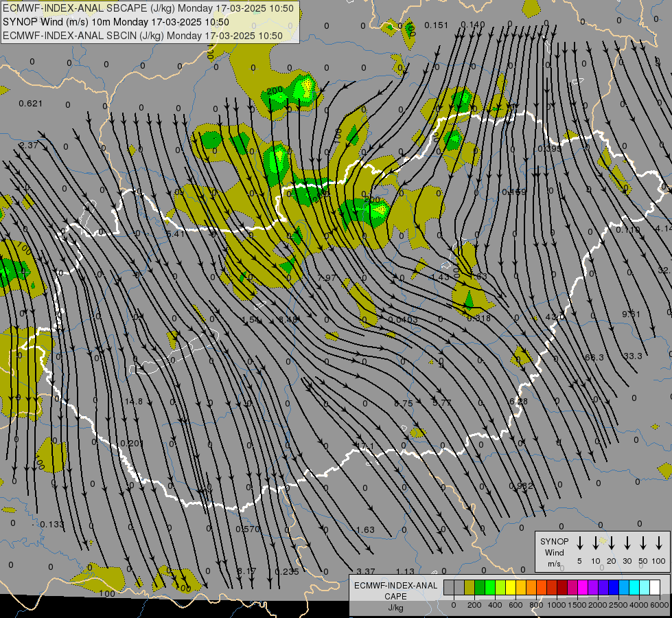The height and width of the screenshot is (618, 672).
Task: Click the '0.395' value on the map
Action: coord(549,149)
